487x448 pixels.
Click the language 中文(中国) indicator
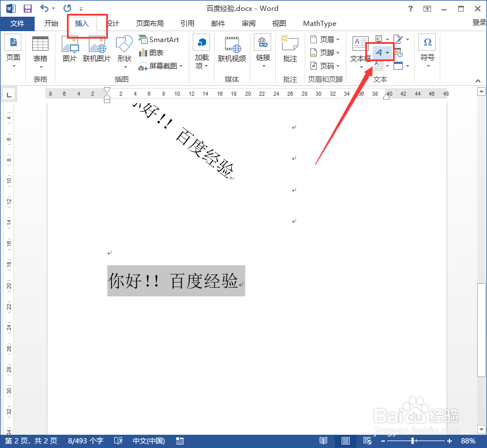[x=149, y=441]
